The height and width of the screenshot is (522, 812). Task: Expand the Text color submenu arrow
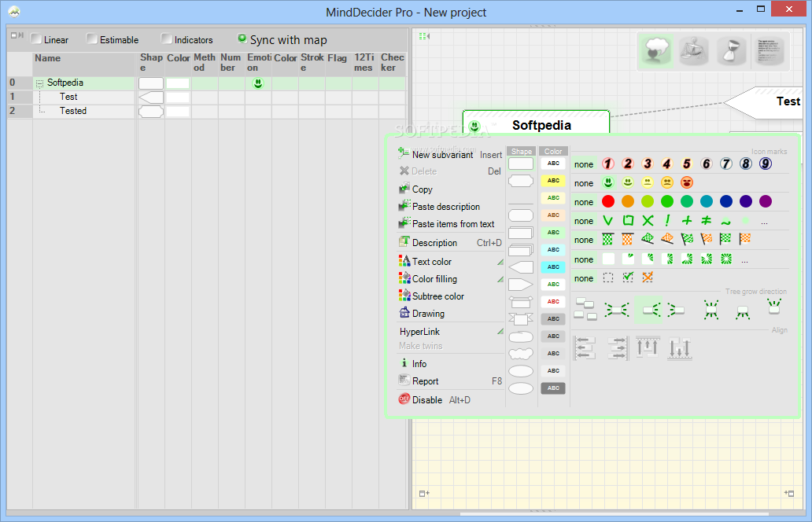pyautogui.click(x=500, y=263)
